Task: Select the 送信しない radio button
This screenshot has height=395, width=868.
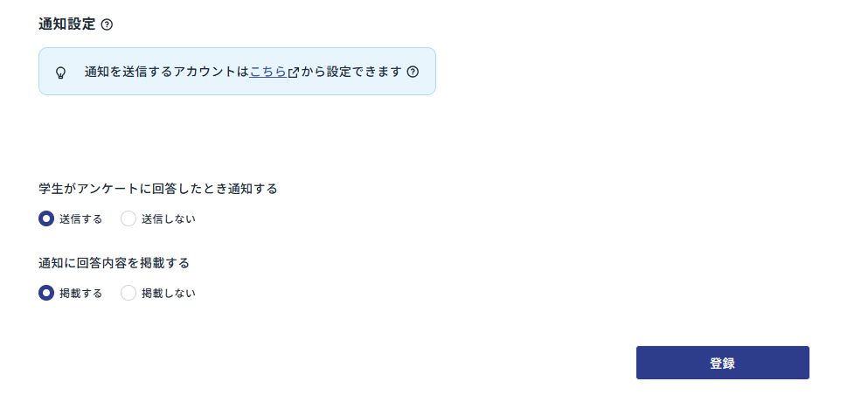Action: (x=128, y=218)
